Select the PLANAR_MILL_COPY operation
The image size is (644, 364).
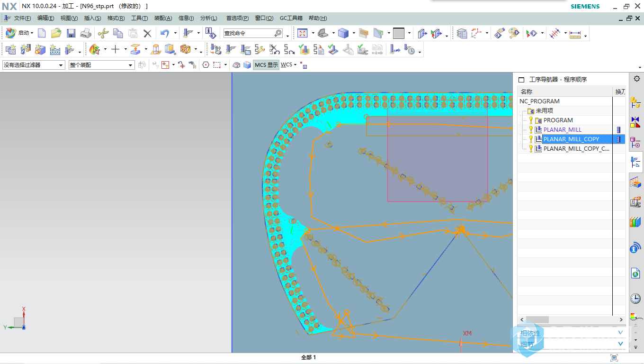(572, 139)
